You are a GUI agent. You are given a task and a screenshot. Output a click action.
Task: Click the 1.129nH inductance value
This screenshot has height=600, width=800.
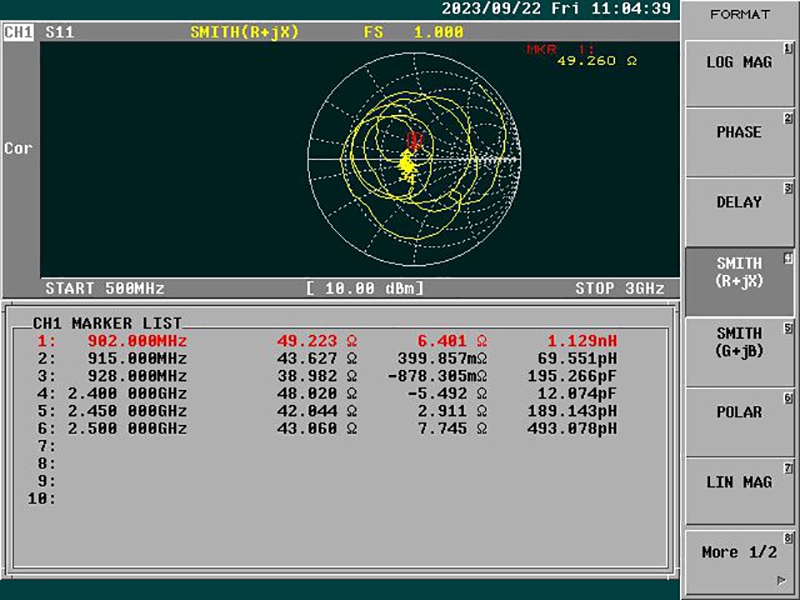pos(582,341)
